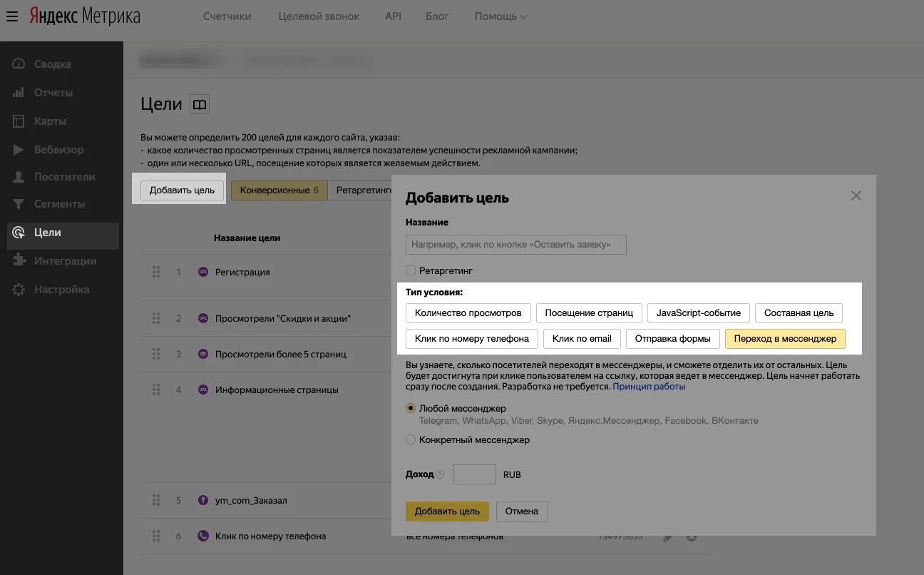
Task: Grab drag handle of Клик по номеру телефона row
Action: (155, 536)
